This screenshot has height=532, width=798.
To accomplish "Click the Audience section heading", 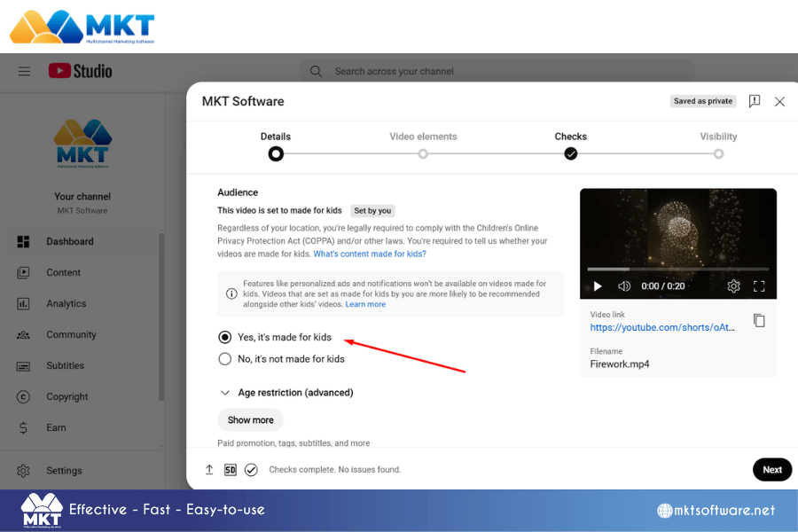I will pos(238,192).
